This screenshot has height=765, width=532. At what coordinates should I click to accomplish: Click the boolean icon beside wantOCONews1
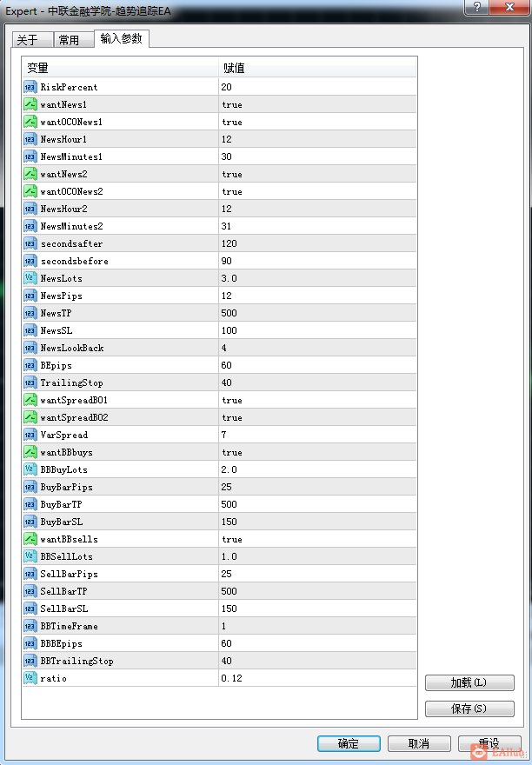[x=30, y=122]
